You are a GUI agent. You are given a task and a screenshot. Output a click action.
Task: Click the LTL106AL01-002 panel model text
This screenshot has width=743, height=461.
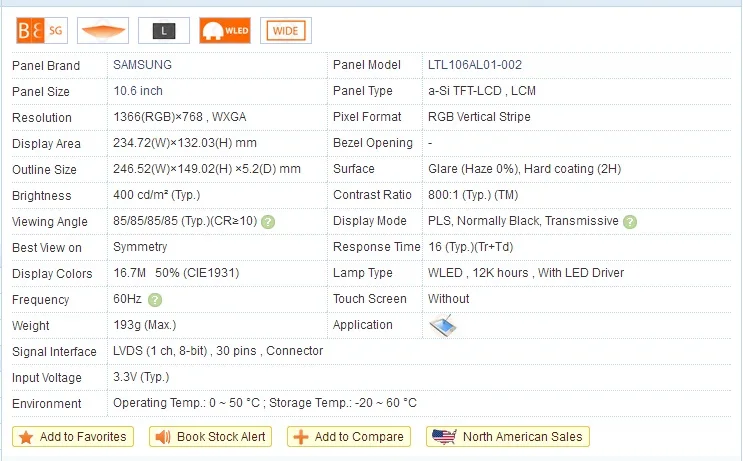[475, 65]
